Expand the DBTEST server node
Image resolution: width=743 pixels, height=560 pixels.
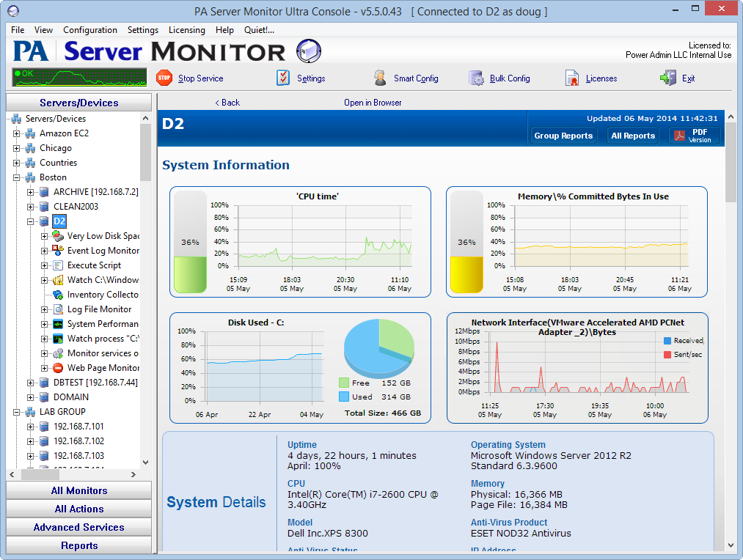[30, 383]
